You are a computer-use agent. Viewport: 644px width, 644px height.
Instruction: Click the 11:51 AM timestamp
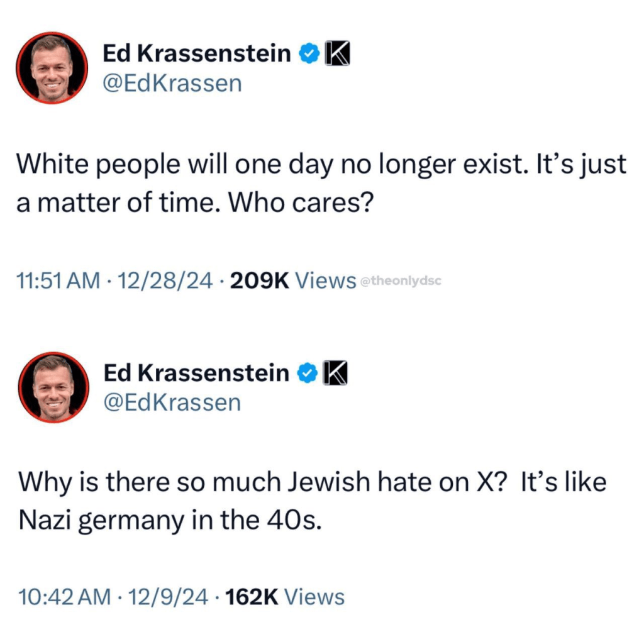(x=60, y=280)
